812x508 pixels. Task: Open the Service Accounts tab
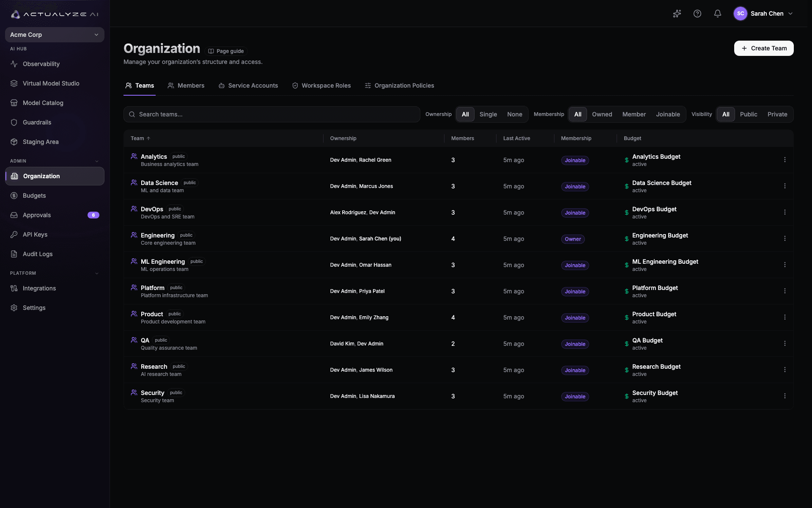point(248,86)
